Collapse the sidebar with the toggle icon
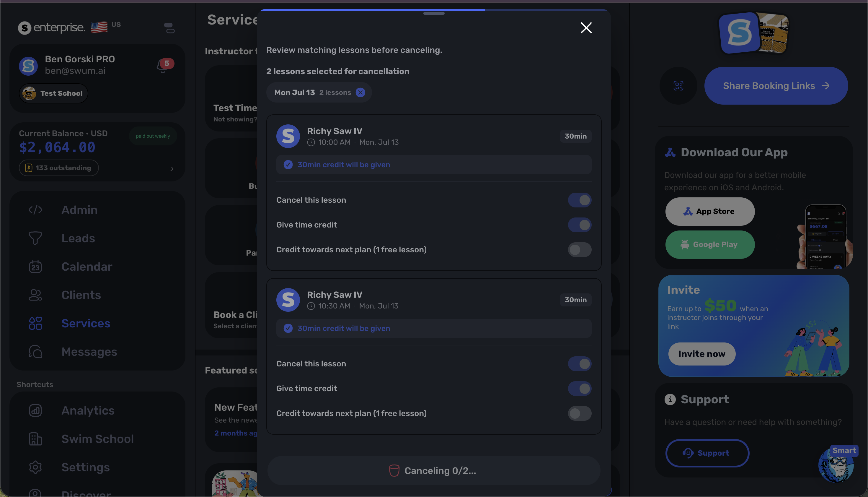This screenshot has height=497, width=868. [169, 28]
